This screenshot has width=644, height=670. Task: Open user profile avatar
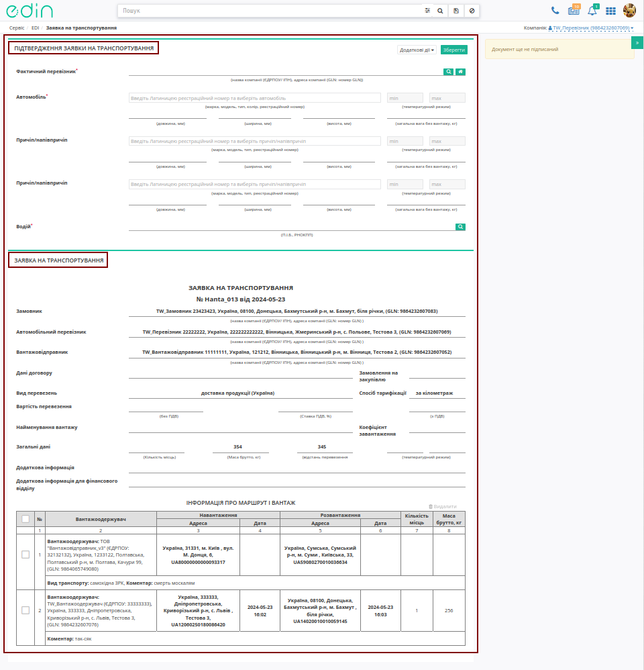(x=629, y=10)
